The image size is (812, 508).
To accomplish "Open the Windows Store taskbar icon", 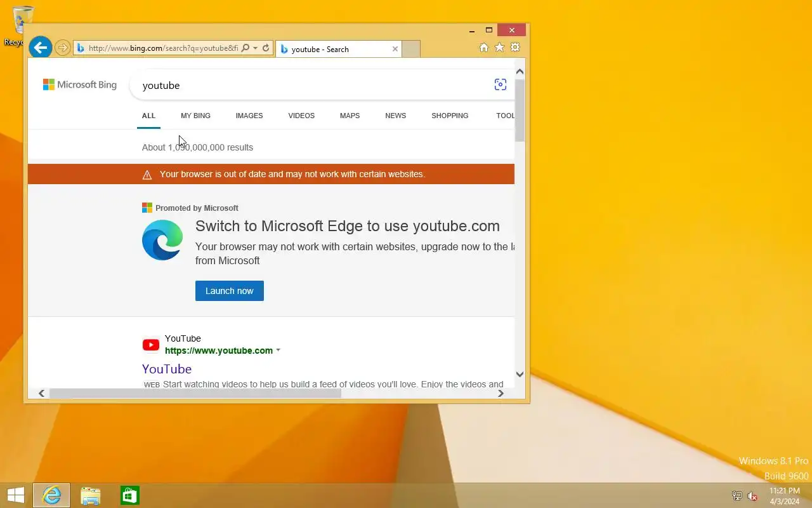I will pyautogui.click(x=129, y=495).
